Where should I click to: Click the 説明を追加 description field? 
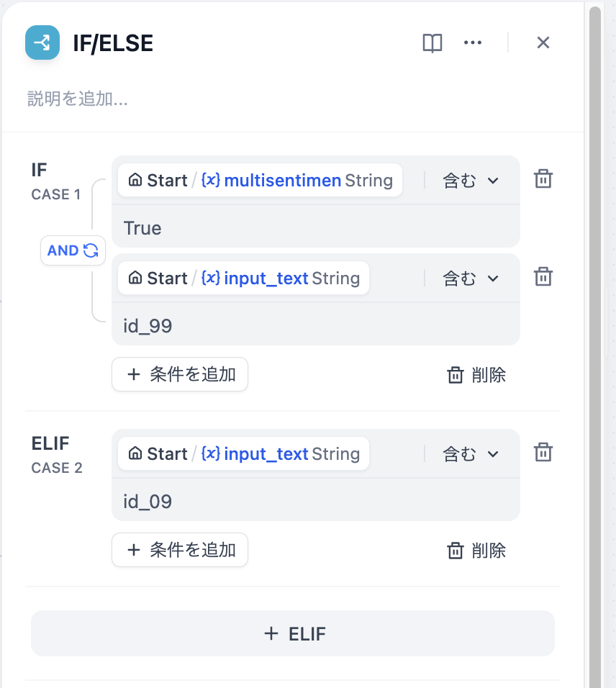click(293, 99)
